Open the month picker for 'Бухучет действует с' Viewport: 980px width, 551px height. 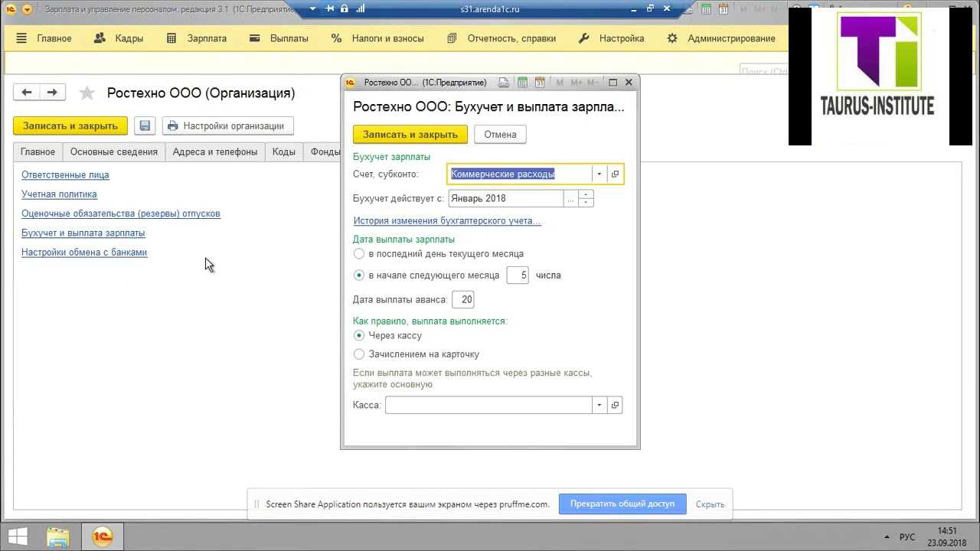570,199
